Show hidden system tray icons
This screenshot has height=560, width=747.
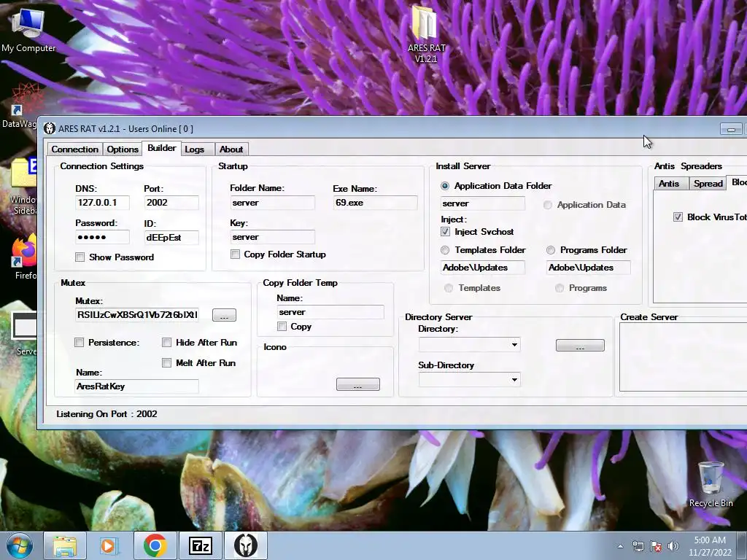tap(620, 546)
